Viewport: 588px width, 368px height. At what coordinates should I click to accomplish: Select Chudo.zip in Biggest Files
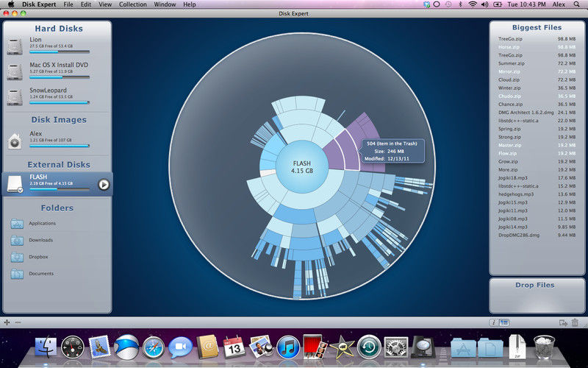coord(537,96)
